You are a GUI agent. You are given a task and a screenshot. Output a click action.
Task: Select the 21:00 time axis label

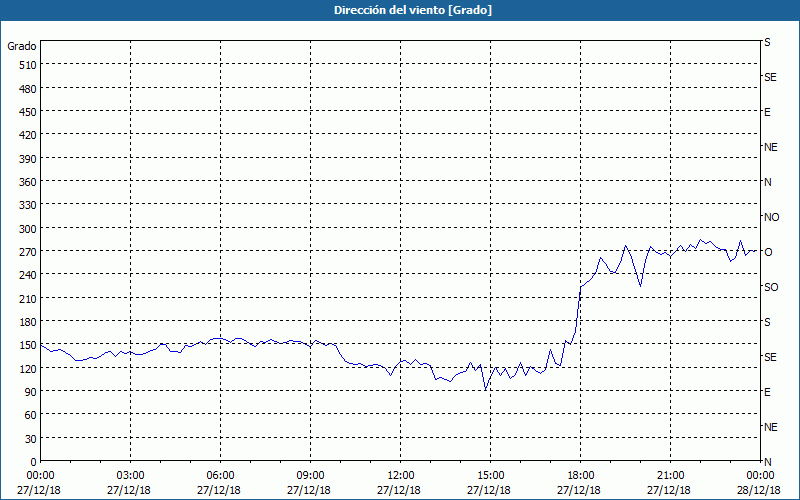(670, 476)
